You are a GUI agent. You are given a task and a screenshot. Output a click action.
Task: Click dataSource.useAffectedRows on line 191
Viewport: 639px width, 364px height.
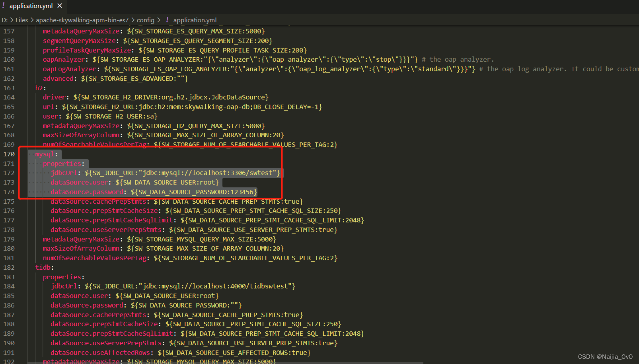(100, 352)
